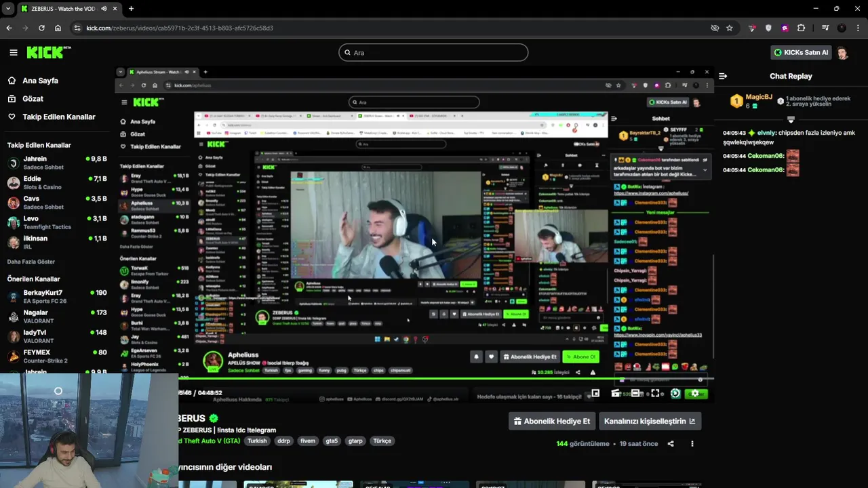
Task: Reload the current page
Action: click(x=41, y=28)
